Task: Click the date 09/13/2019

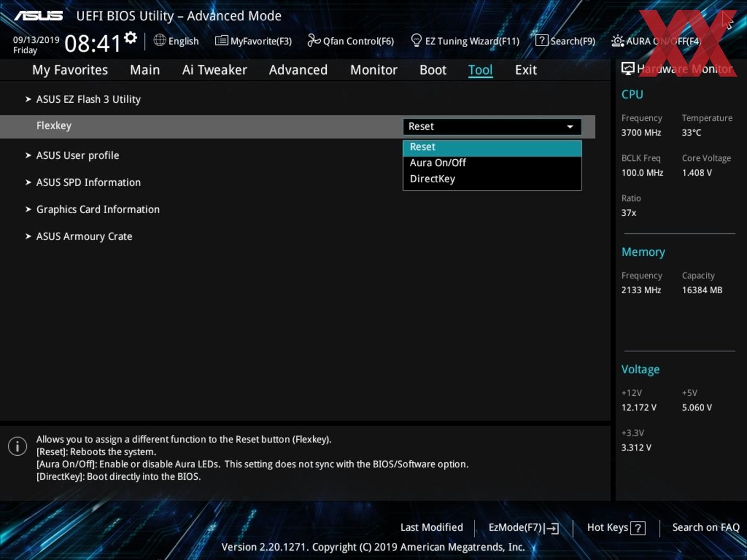Action: 36,40
